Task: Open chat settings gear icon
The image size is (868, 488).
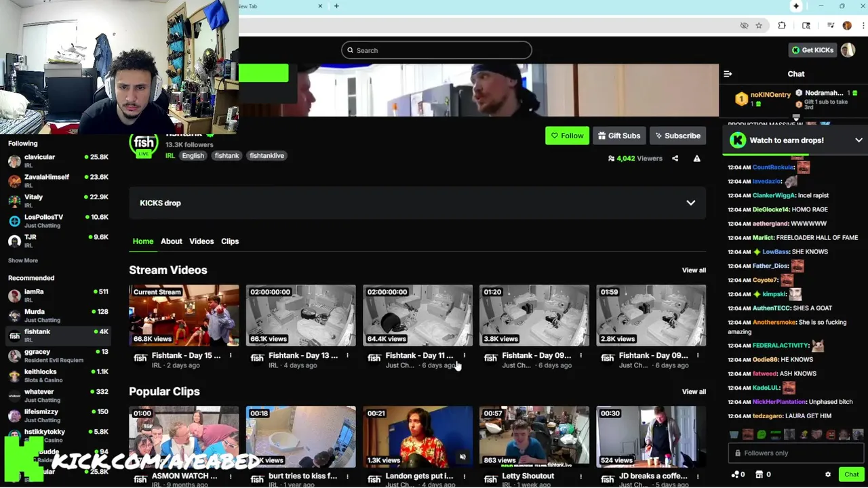Action: point(827,474)
